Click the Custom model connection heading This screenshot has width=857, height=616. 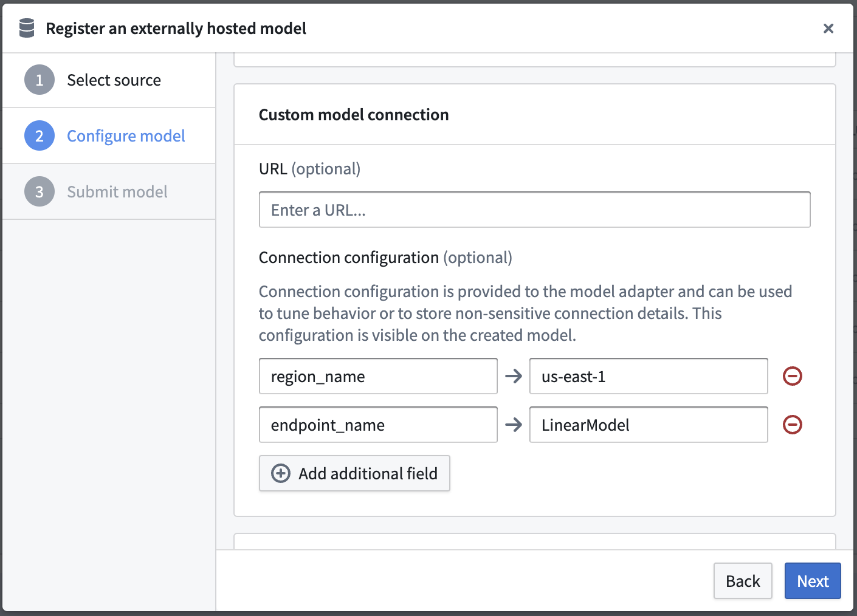[x=354, y=115]
